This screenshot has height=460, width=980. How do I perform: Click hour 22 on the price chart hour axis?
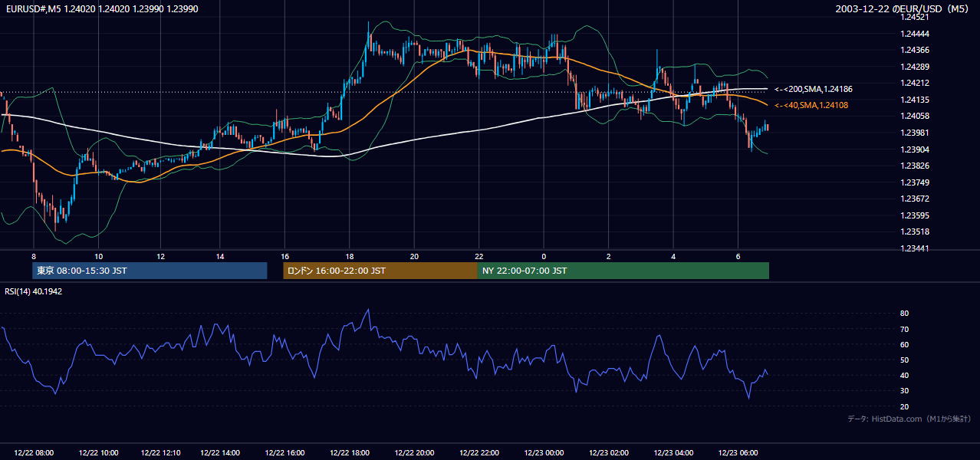click(478, 256)
